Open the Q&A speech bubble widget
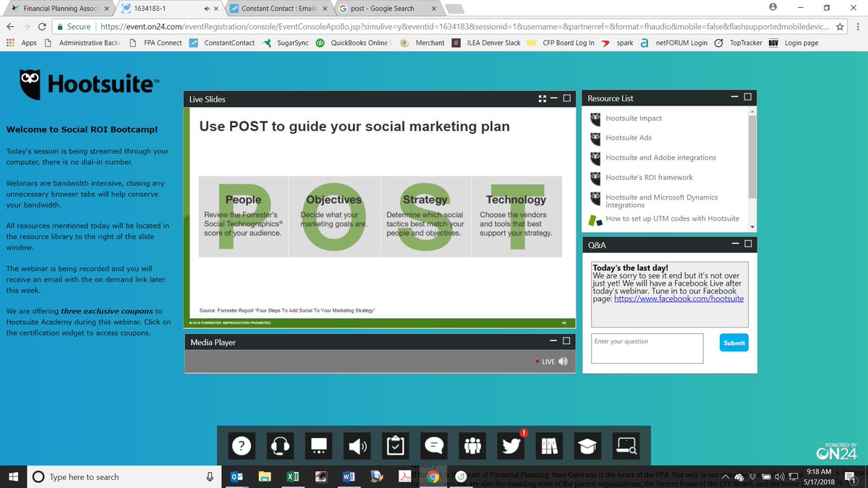 (x=434, y=446)
